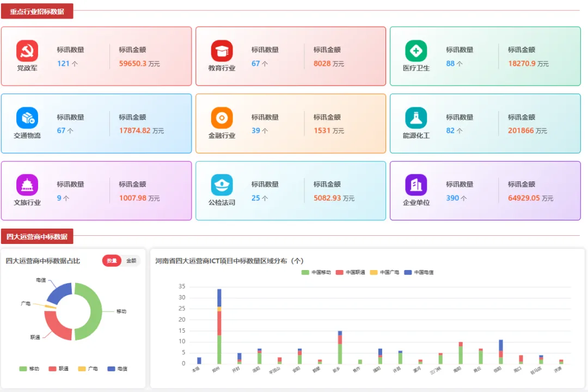Viewport: 588px width, 392px height.
Task: Click the 南阳 stacked bar
Action: [461, 353]
